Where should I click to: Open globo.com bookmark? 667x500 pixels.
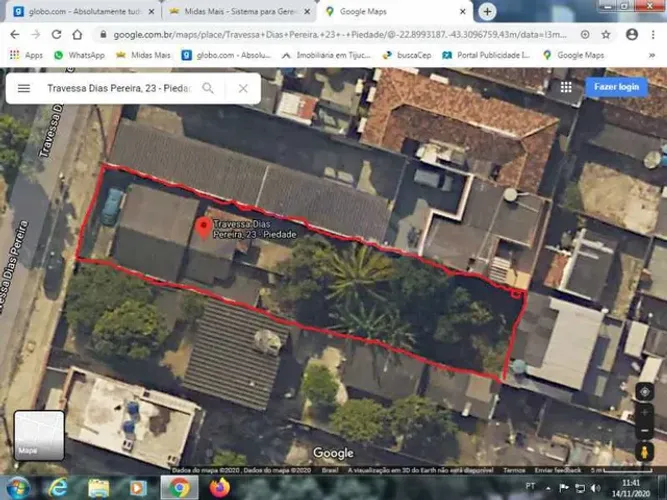tap(226, 55)
